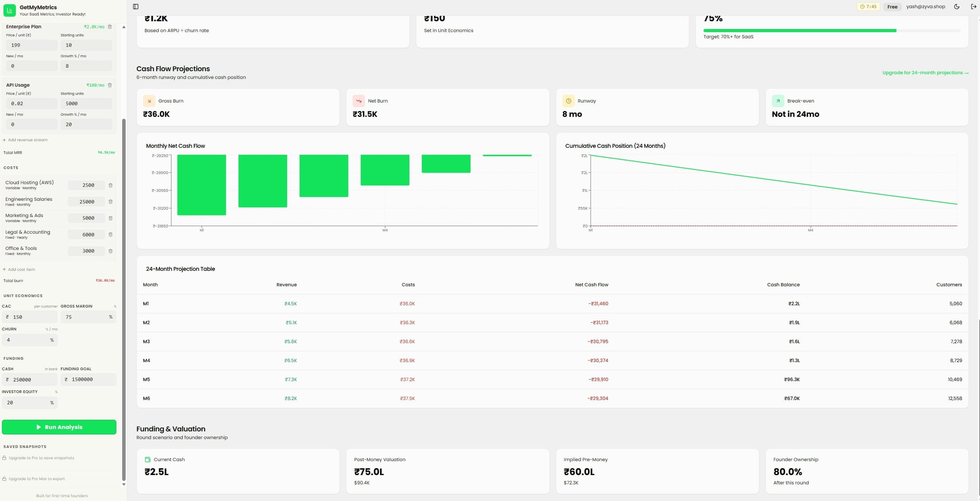Remove Marketing & Ads cost trash icon

[111, 218]
